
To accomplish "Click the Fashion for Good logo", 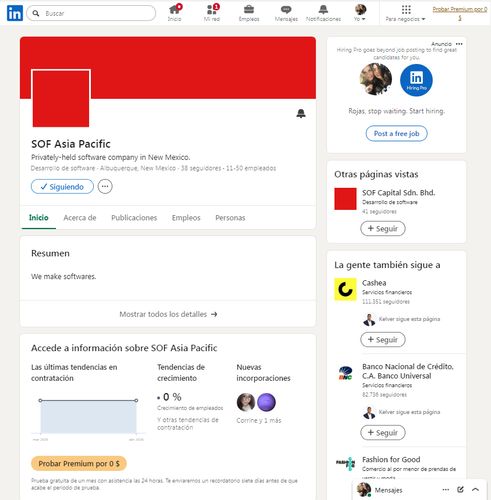I will (345, 463).
